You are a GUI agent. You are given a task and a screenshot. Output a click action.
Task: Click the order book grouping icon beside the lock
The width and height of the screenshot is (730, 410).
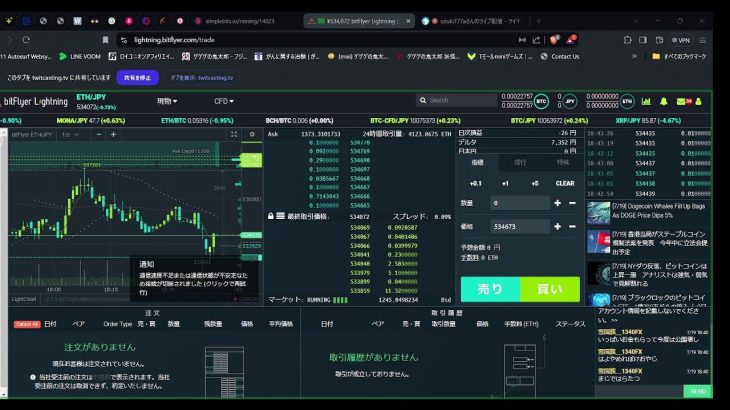[x=280, y=216]
